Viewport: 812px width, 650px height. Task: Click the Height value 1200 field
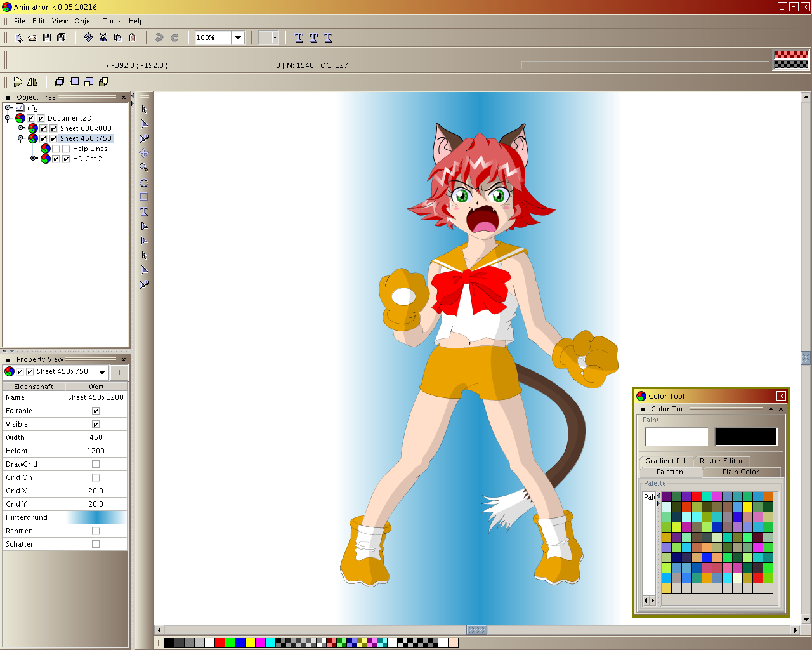[96, 451]
